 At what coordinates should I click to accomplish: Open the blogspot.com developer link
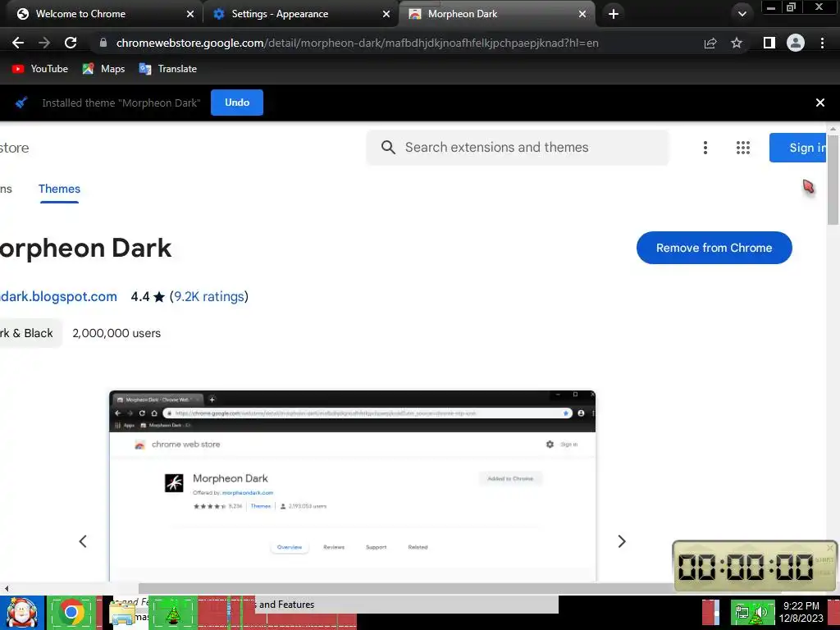[x=58, y=296]
